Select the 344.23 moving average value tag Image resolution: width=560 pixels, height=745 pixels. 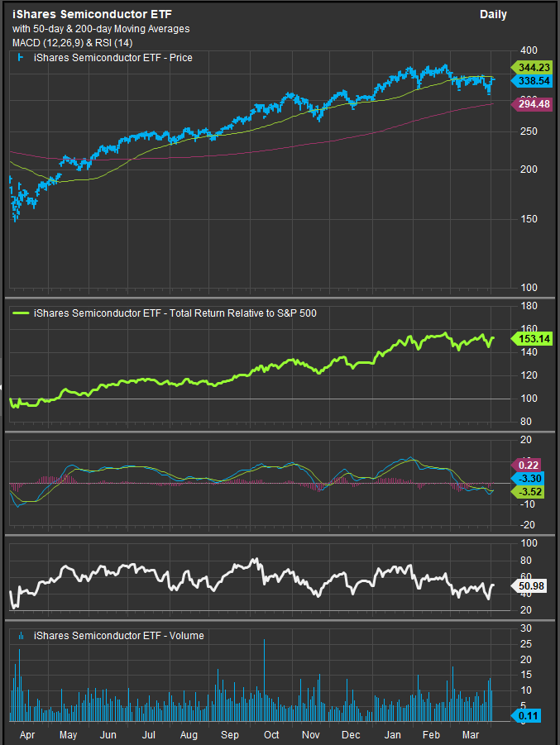tap(534, 67)
